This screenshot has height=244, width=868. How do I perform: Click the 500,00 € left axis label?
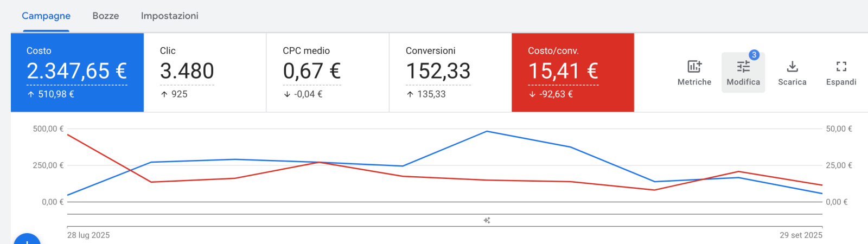tap(48, 129)
